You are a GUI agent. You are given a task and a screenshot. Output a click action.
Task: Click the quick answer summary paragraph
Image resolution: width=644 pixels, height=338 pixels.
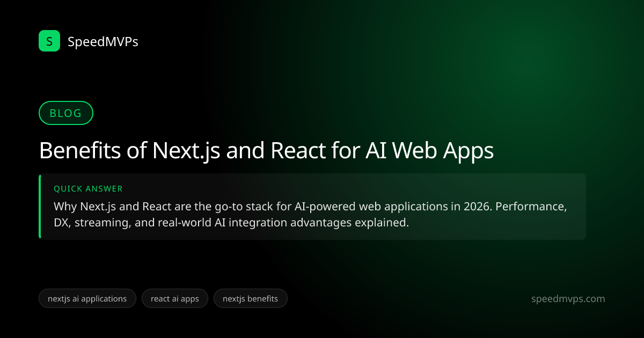310,215
